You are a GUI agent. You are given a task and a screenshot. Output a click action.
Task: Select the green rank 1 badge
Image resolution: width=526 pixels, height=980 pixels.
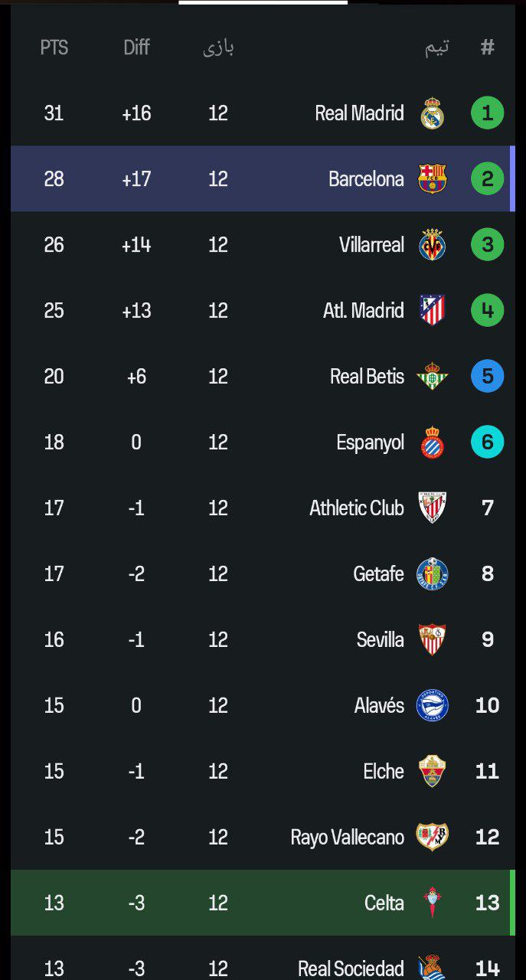click(x=488, y=113)
